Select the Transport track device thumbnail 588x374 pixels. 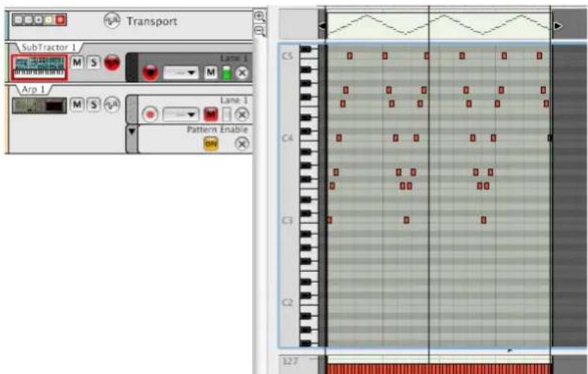(x=39, y=19)
